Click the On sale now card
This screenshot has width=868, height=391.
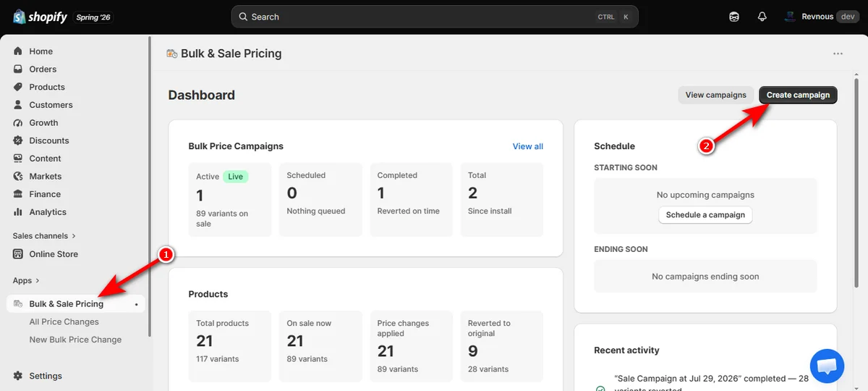tap(320, 346)
